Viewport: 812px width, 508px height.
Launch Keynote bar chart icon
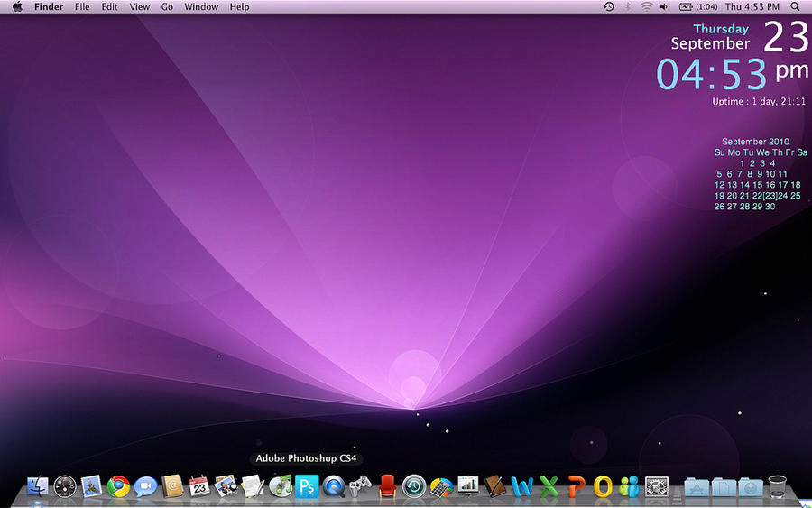[468, 485]
